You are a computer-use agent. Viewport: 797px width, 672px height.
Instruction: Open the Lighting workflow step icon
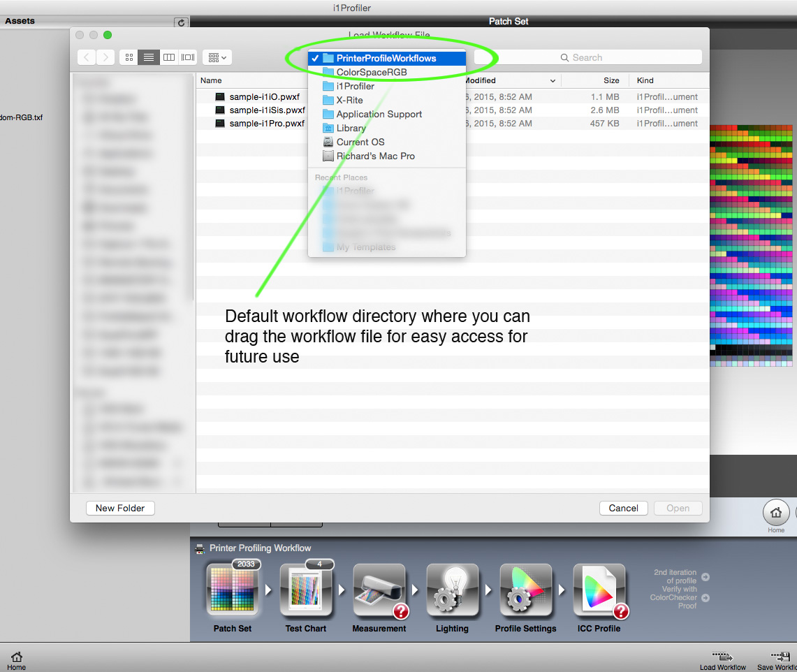(x=453, y=590)
